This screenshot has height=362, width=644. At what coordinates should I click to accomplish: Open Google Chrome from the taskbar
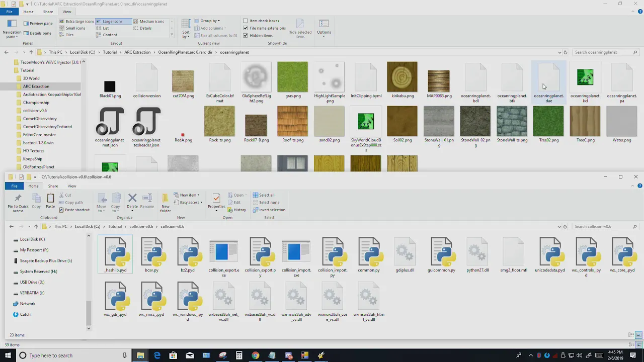256,355
